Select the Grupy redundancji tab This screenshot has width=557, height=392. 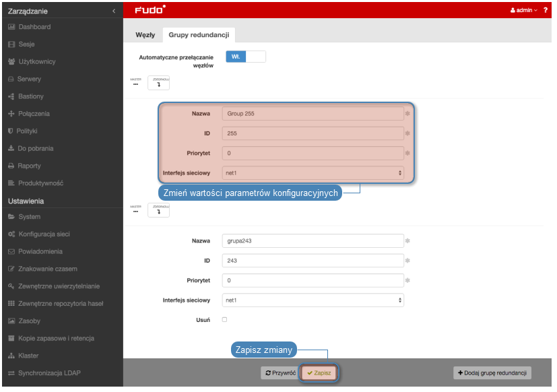pos(199,35)
